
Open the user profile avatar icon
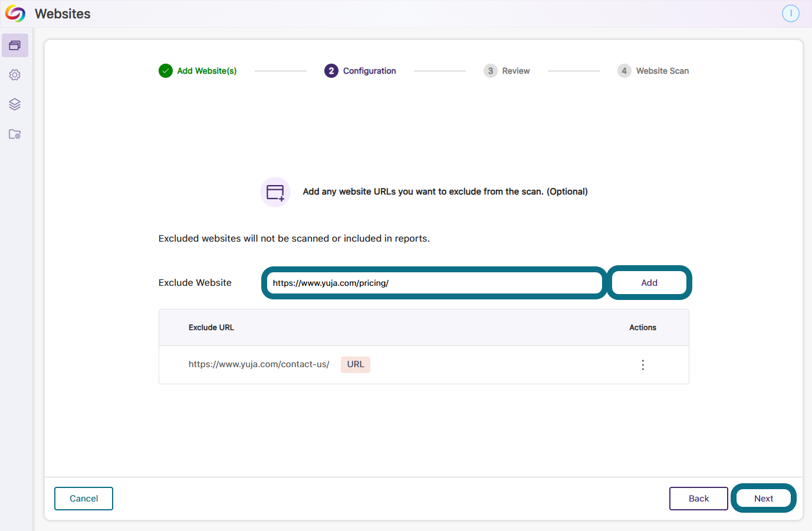click(x=790, y=14)
